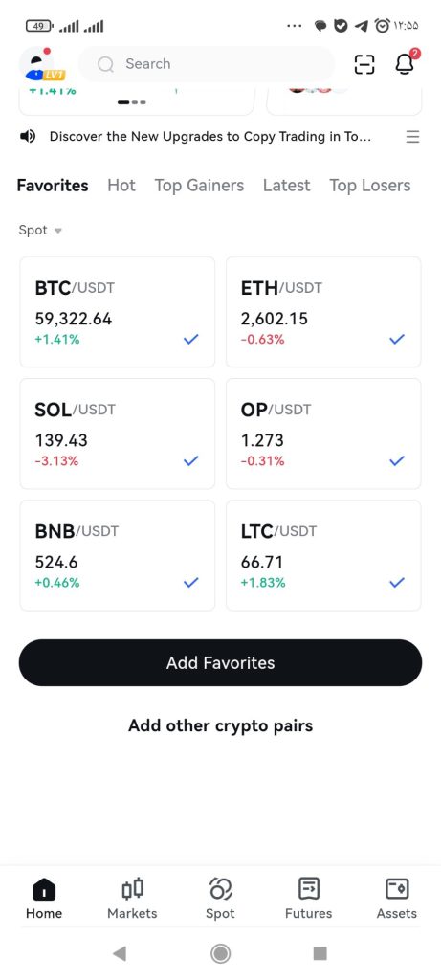Open the QR scan icon
Viewport: 441px width, 980px height.
364,64
